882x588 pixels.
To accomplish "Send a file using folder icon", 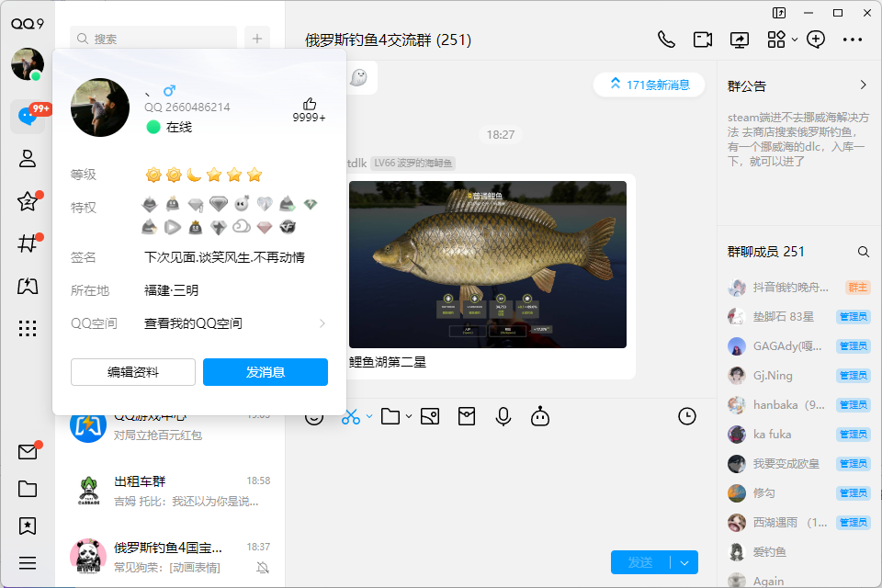I will tap(390, 417).
